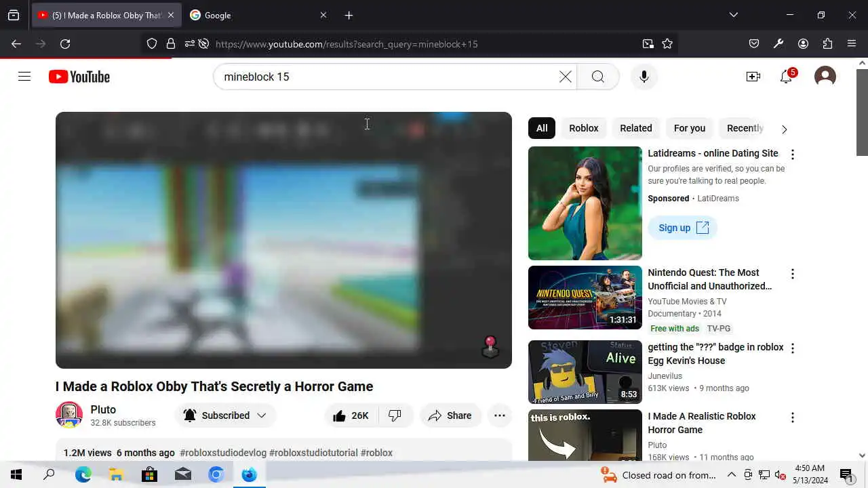This screenshot has width=868, height=488.
Task: Open more actions below the video
Action: (x=500, y=415)
